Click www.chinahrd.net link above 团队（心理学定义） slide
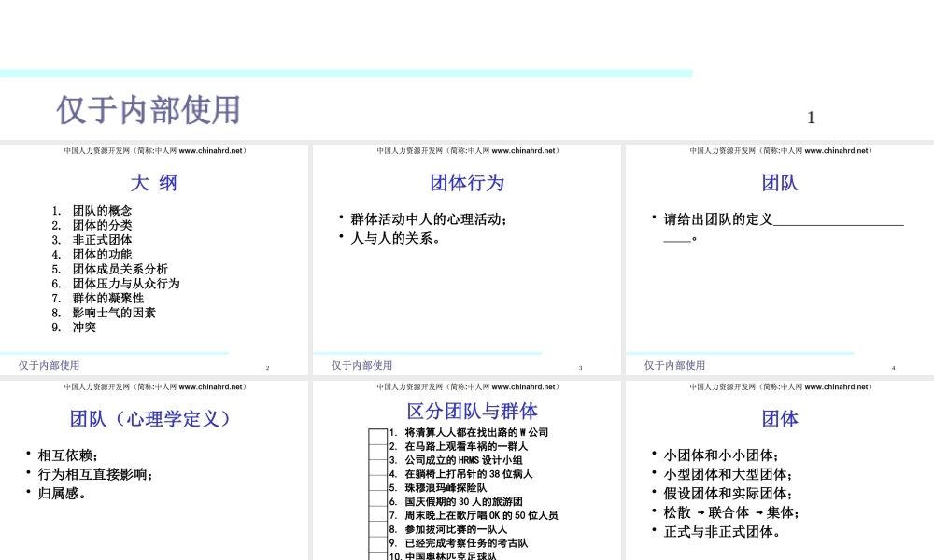 [210, 386]
